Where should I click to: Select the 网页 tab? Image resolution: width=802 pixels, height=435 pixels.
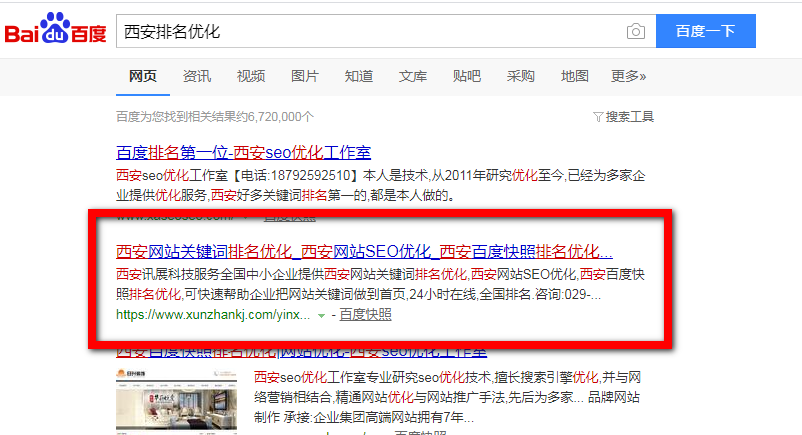143,76
